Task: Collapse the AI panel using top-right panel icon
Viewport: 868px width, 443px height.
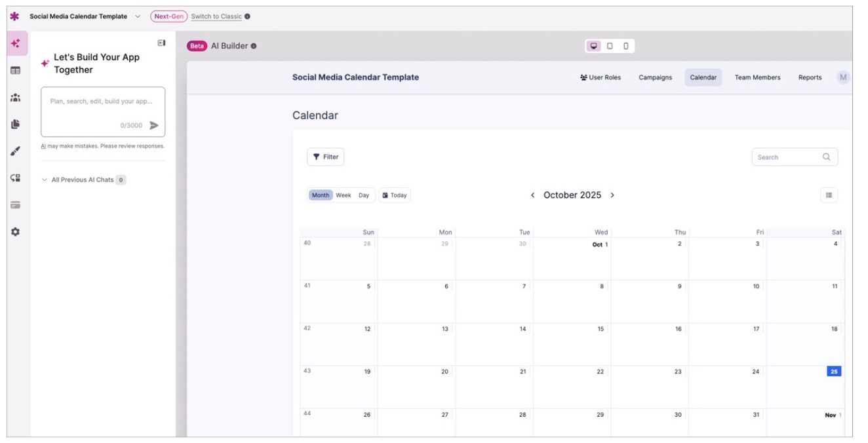Action: tap(161, 43)
